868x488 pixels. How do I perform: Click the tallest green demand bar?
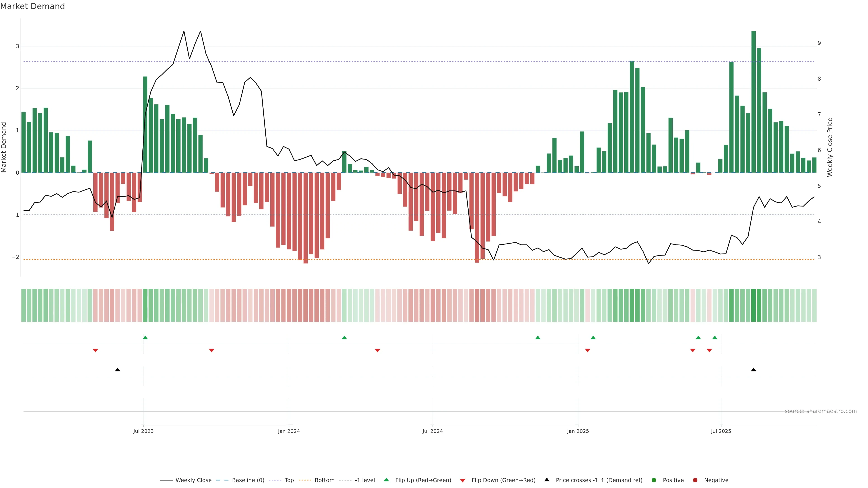pos(753,101)
